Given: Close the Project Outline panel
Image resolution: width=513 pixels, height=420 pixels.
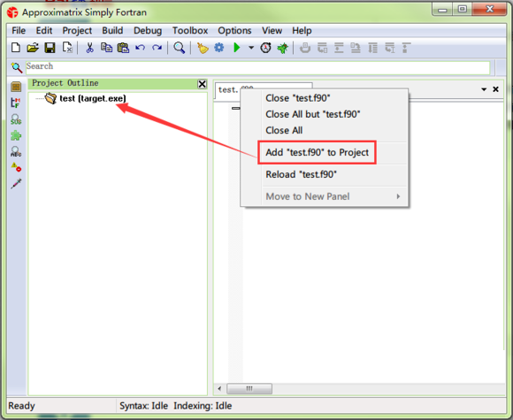Looking at the screenshot, I should point(203,84).
